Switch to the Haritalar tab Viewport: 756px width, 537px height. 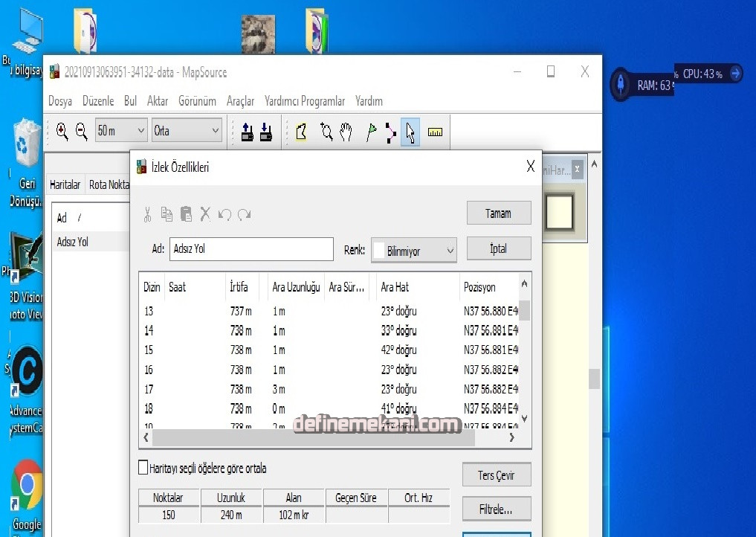pyautogui.click(x=65, y=184)
